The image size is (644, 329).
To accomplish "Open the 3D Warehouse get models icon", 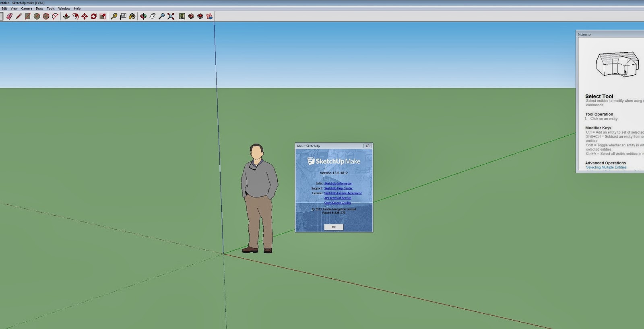I will click(x=191, y=16).
